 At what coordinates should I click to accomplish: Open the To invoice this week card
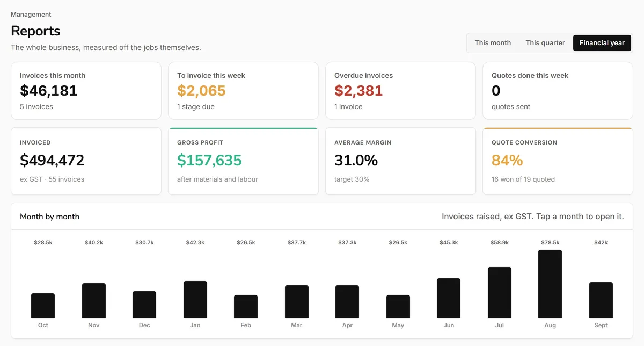(243, 91)
